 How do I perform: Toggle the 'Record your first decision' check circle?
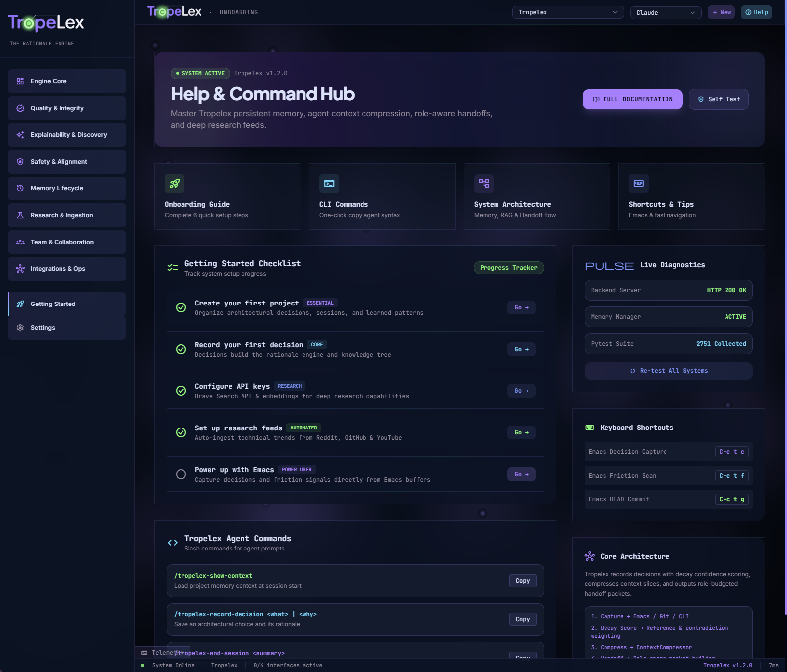pyautogui.click(x=181, y=349)
